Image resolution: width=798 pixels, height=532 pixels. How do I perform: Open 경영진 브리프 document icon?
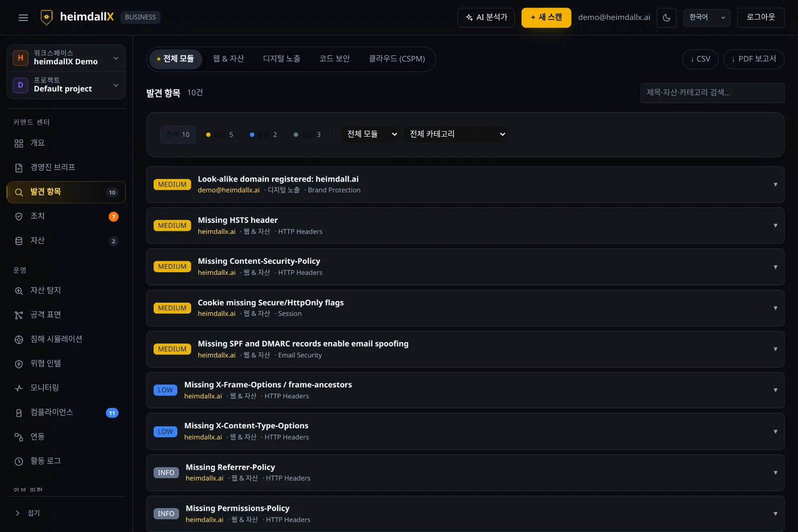19,168
